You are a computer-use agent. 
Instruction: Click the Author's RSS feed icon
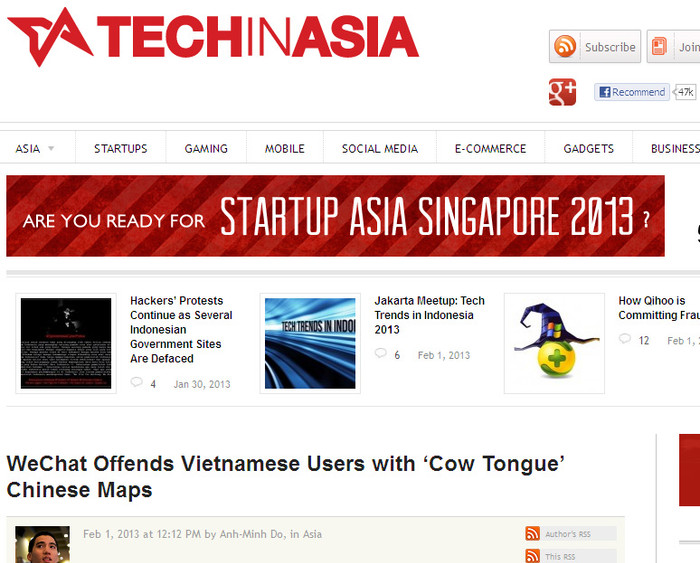pyautogui.click(x=533, y=534)
